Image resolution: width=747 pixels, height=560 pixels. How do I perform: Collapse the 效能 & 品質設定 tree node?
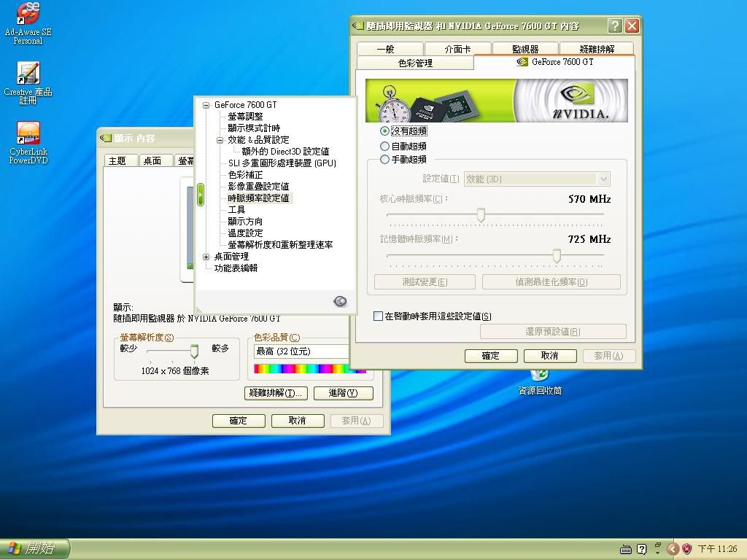[220, 140]
